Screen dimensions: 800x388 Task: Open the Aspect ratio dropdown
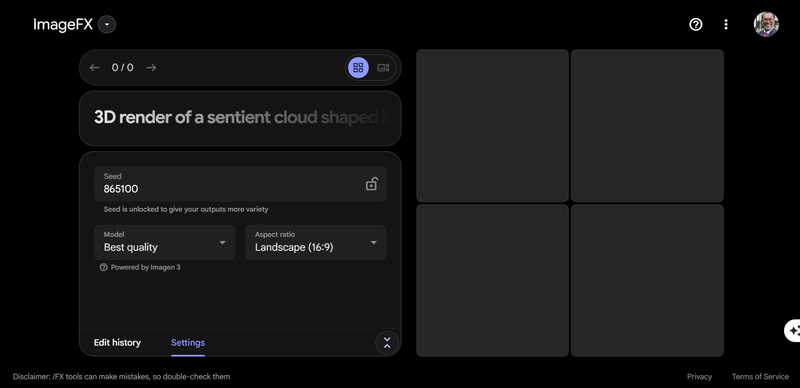point(315,242)
